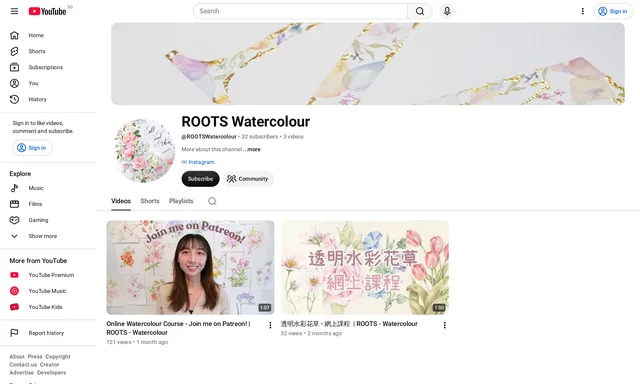Click the Press footer link
This screenshot has width=640, height=384.
tap(35, 356)
